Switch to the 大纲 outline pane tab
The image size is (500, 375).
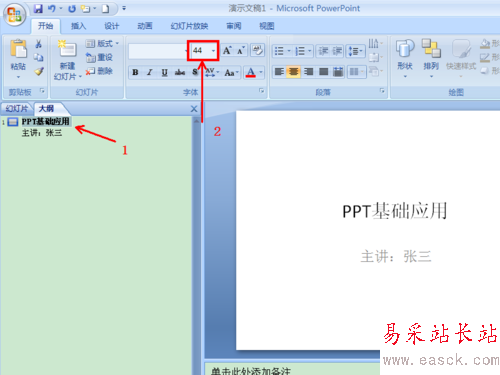(46, 108)
